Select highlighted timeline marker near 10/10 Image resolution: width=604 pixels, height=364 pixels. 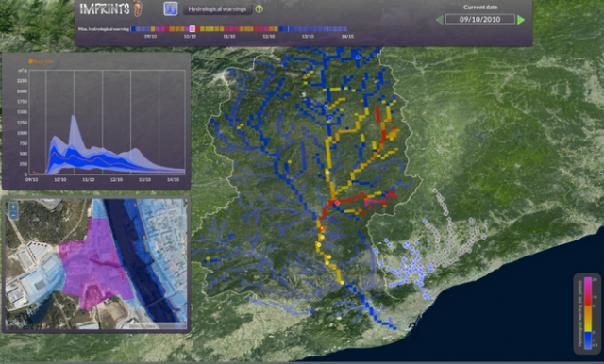193,29
